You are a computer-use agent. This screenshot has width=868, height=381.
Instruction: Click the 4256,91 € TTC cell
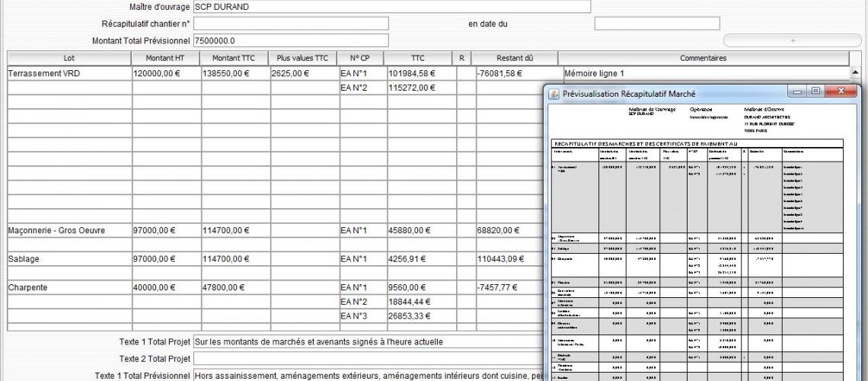coord(422,259)
